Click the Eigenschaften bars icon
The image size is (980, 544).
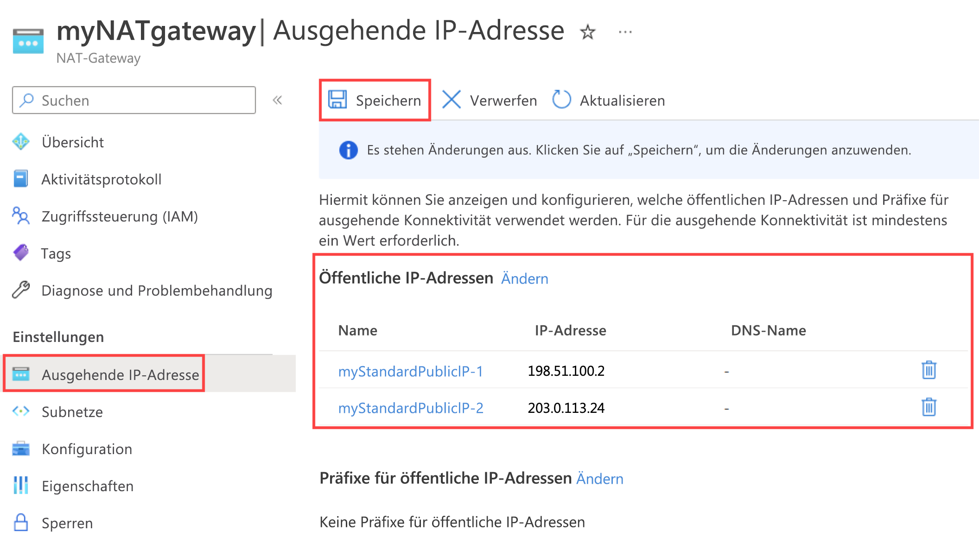click(x=21, y=485)
